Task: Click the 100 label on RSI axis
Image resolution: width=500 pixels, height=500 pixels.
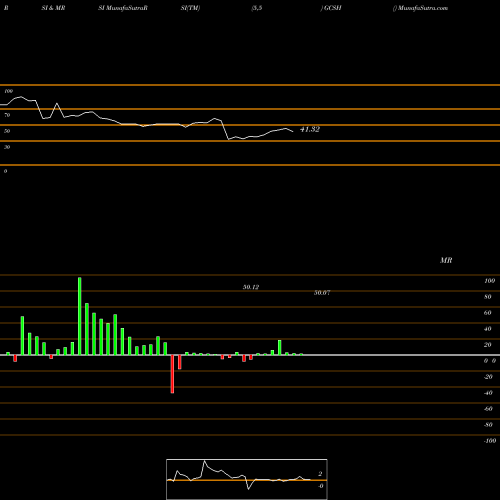Action: [x=9, y=91]
